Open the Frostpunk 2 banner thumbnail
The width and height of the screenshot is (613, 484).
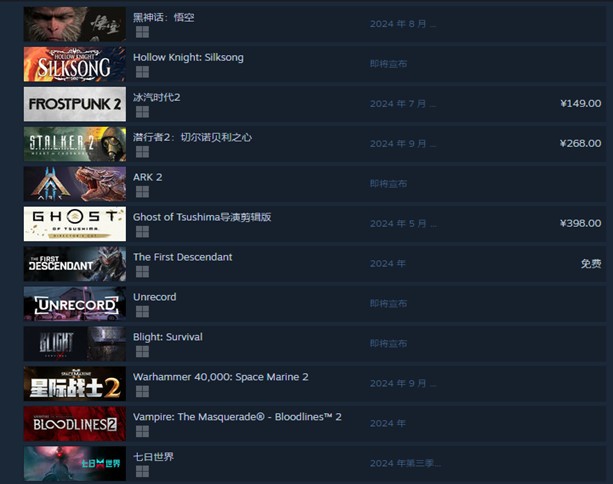[x=75, y=104]
